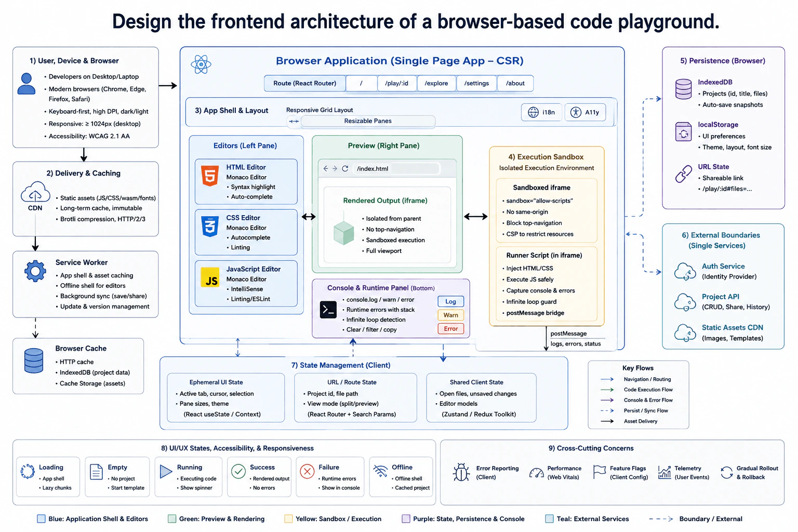Click the Offline wifi-slash icon
This screenshot has height=532, width=798.
pyautogui.click(x=380, y=471)
